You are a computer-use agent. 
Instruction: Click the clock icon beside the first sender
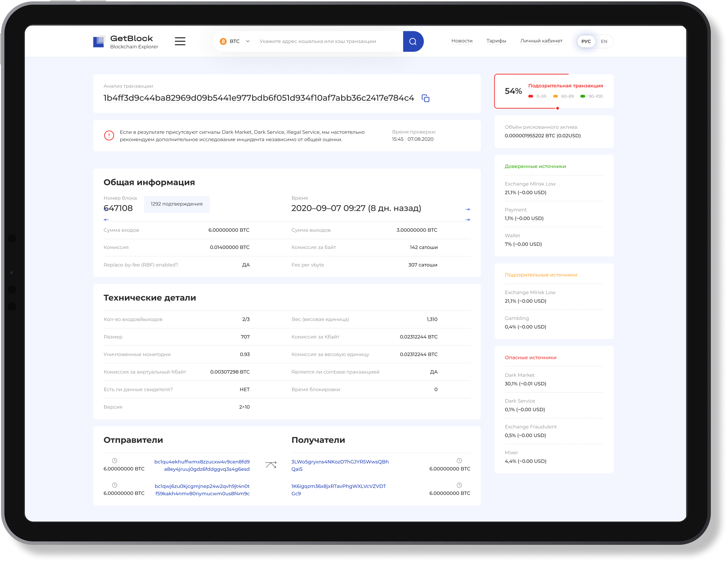coord(114,461)
